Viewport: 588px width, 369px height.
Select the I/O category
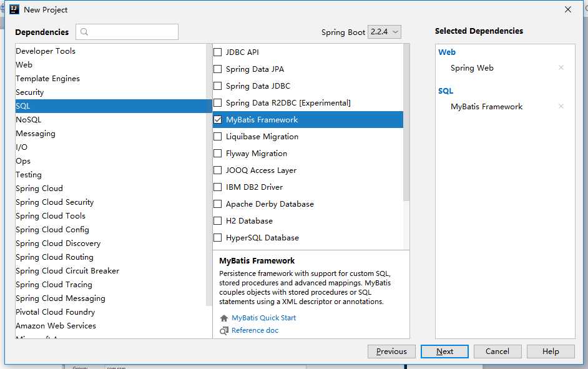point(111,147)
